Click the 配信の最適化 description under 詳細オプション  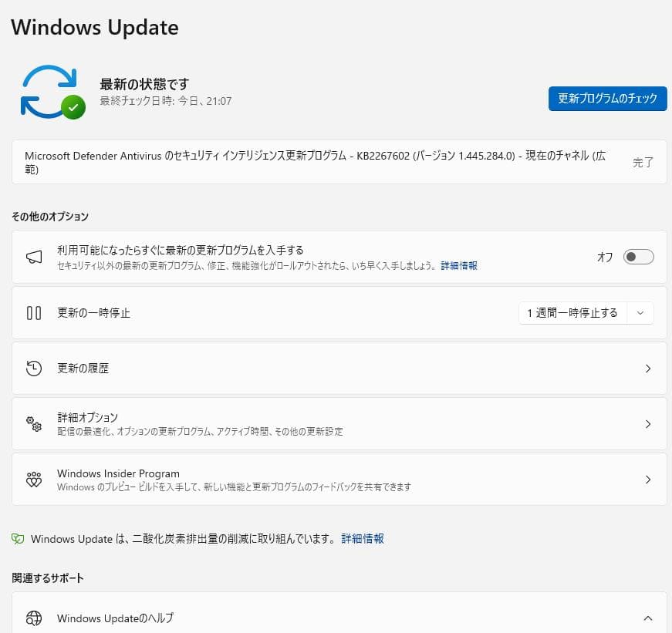[x=200, y=431]
